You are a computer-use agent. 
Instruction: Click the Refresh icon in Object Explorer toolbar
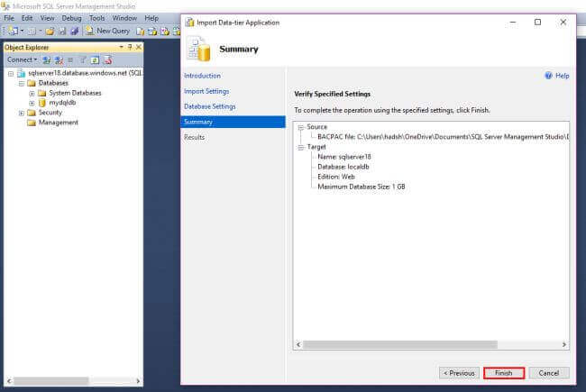coord(95,59)
